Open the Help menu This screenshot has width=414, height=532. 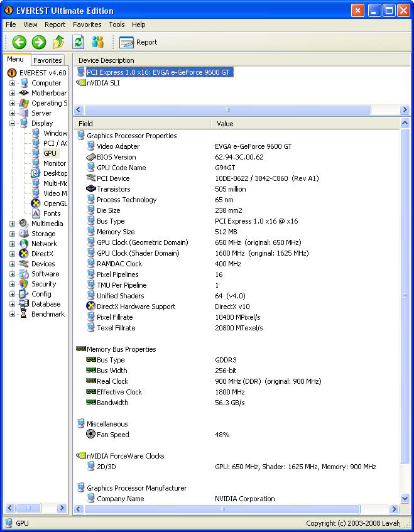click(x=138, y=24)
